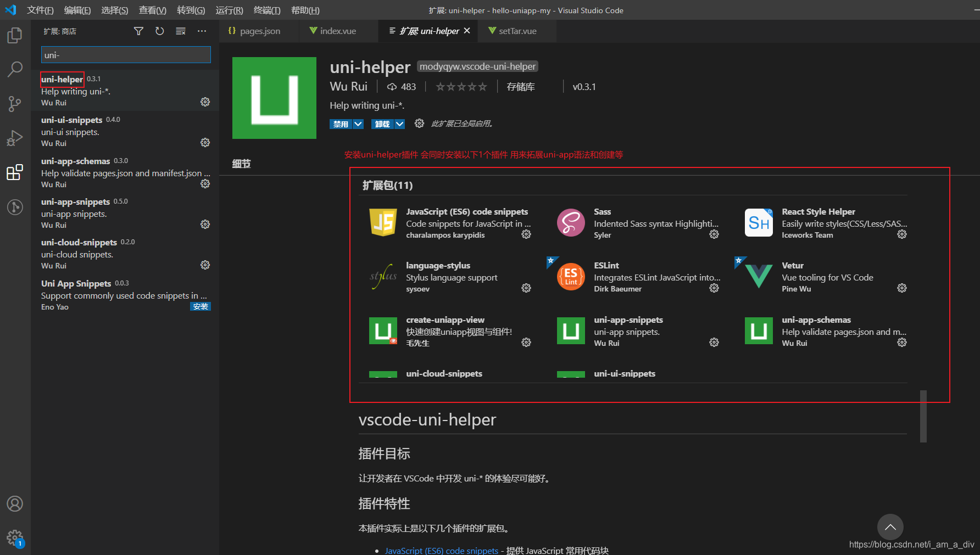Open the Source Control view

[x=15, y=104]
